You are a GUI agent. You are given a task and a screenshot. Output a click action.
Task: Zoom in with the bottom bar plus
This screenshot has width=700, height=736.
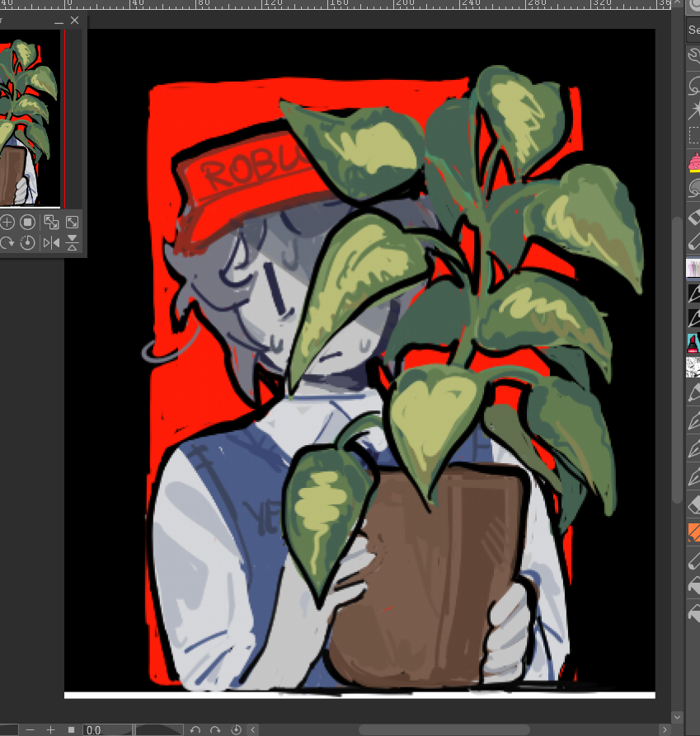click(50, 730)
